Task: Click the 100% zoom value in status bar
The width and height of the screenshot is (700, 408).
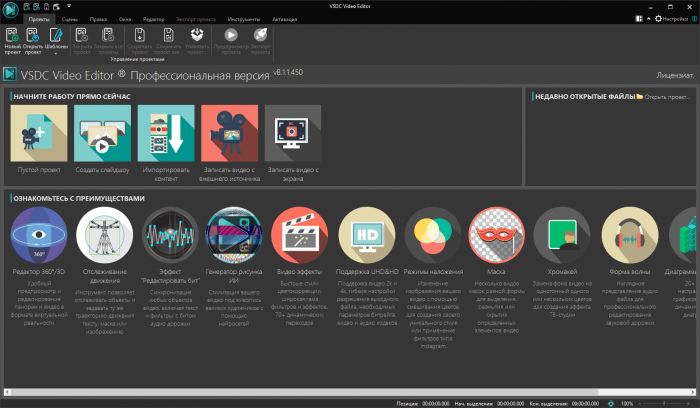Action: point(627,404)
